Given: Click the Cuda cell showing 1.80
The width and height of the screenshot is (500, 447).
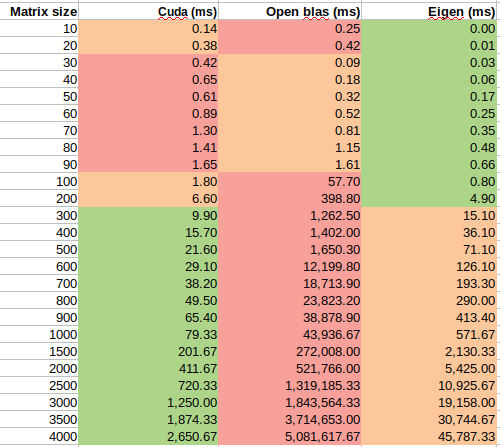Looking at the screenshot, I should tap(148, 182).
